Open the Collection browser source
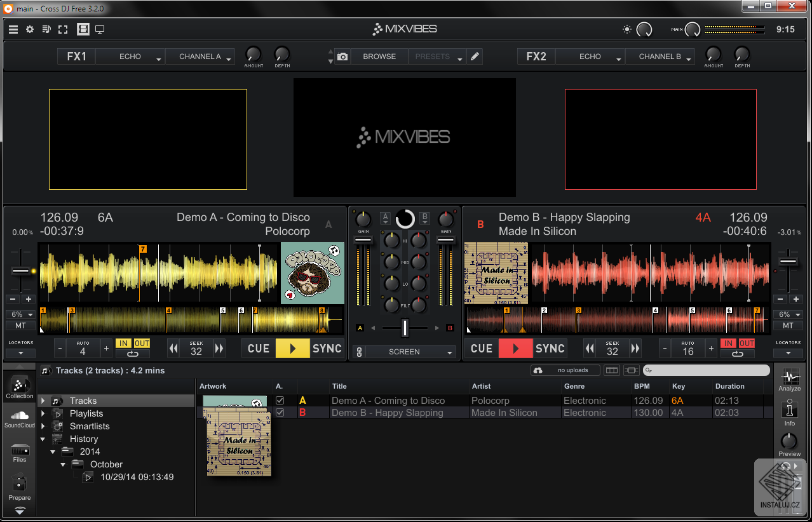The image size is (812, 522). [x=20, y=387]
